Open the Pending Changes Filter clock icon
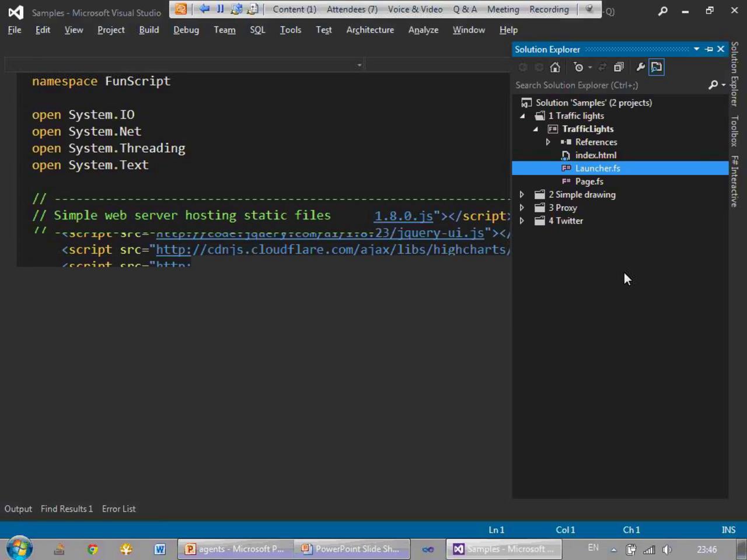The image size is (747, 560). [x=578, y=67]
